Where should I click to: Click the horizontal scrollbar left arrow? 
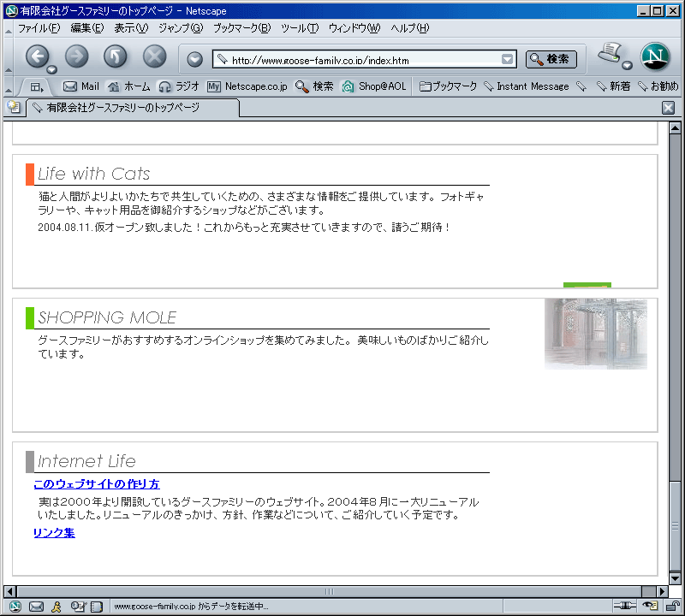tap(10, 591)
